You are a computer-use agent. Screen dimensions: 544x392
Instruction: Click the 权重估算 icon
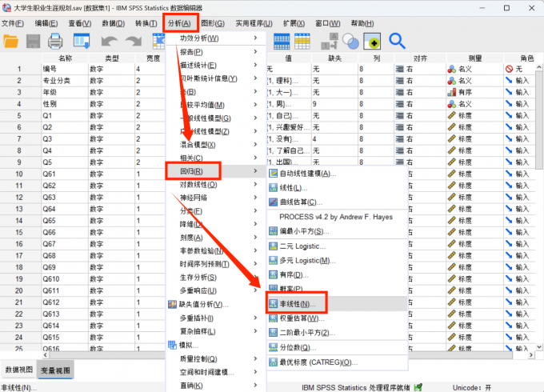(x=273, y=318)
